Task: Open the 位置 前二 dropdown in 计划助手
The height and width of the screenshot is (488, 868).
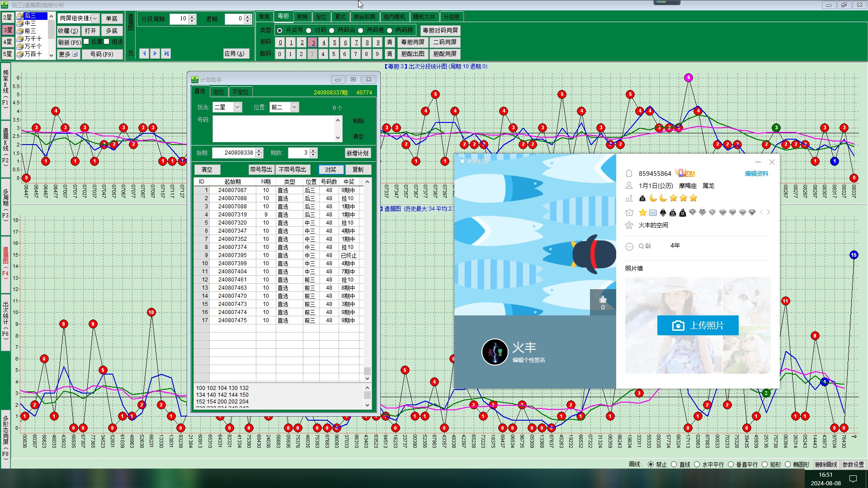Action: (294, 107)
